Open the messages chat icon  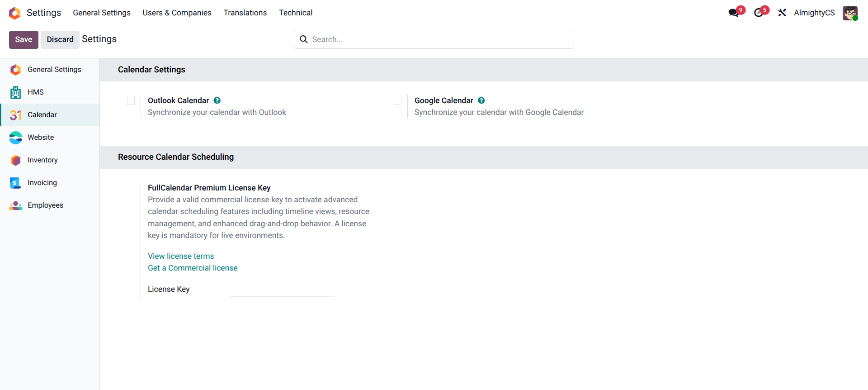point(734,13)
